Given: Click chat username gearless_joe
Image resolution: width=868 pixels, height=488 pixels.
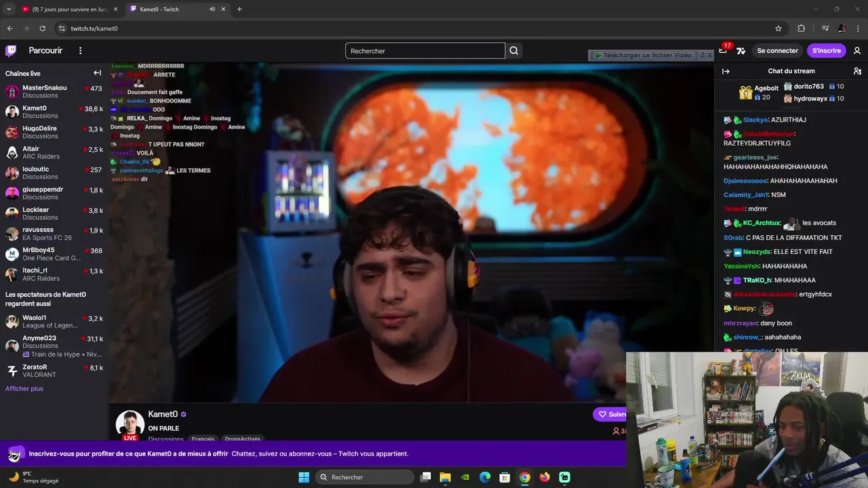Looking at the screenshot, I should pos(755,157).
